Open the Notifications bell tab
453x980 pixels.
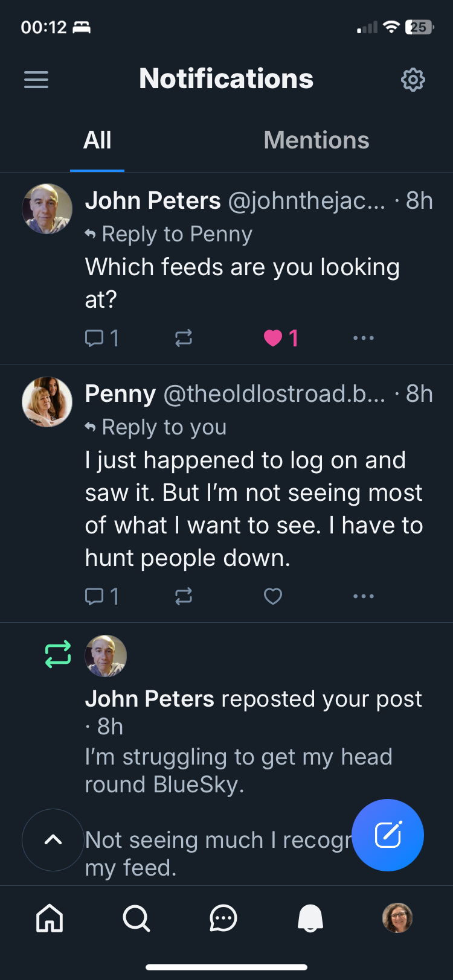[x=310, y=918]
